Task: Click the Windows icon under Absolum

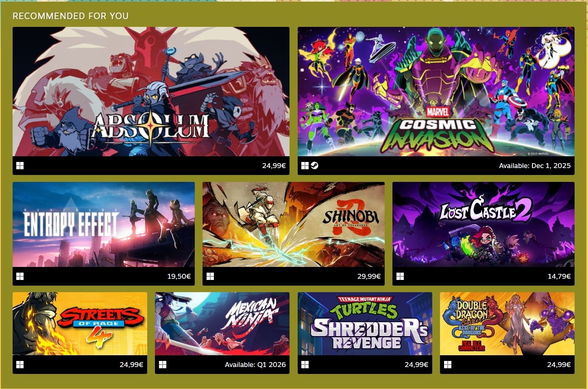Action: pyautogui.click(x=20, y=166)
